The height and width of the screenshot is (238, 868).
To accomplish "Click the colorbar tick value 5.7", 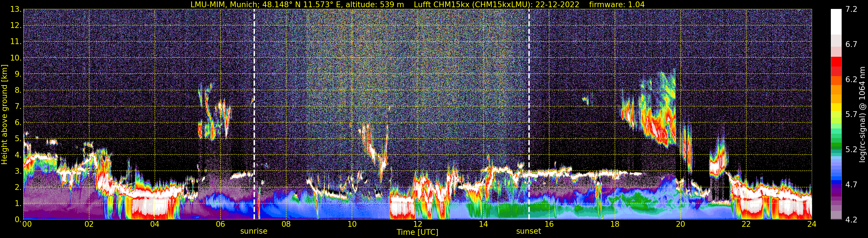I will 852,115.
